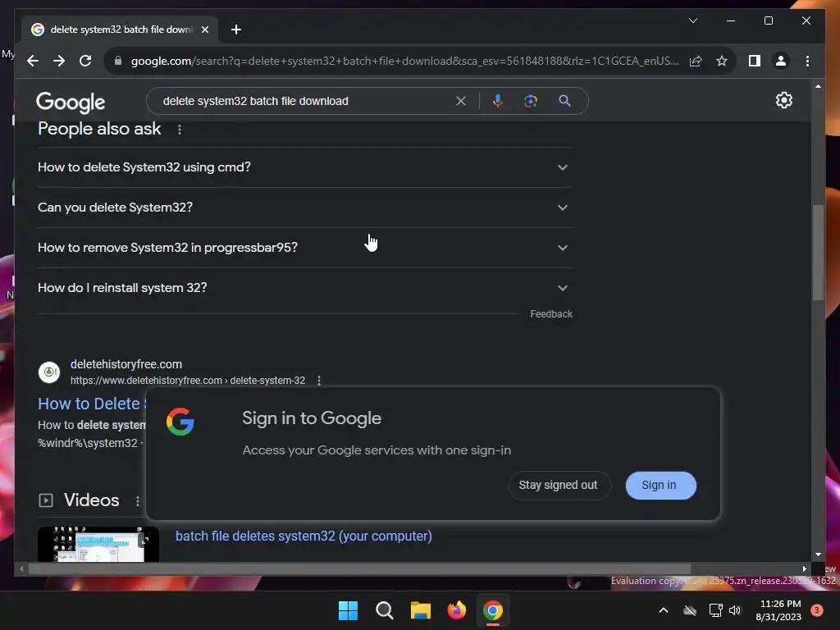
Task: Focus the Google search input field
Action: (x=305, y=101)
